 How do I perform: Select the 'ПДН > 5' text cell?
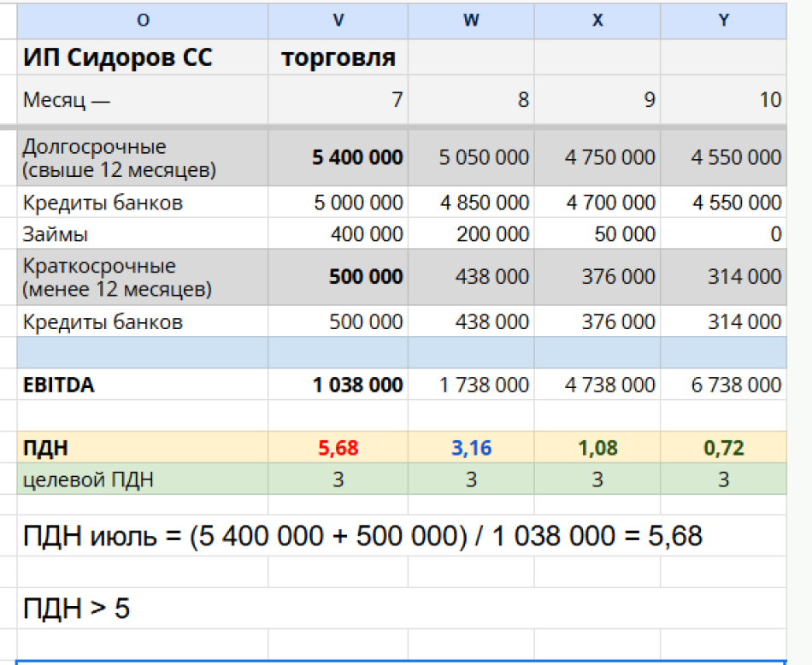click(76, 609)
